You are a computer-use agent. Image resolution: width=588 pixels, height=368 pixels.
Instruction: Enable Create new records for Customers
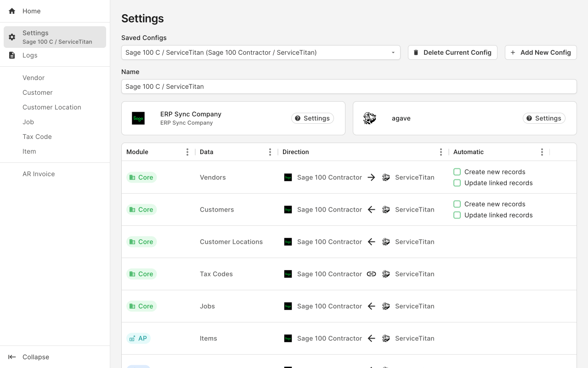(457, 204)
